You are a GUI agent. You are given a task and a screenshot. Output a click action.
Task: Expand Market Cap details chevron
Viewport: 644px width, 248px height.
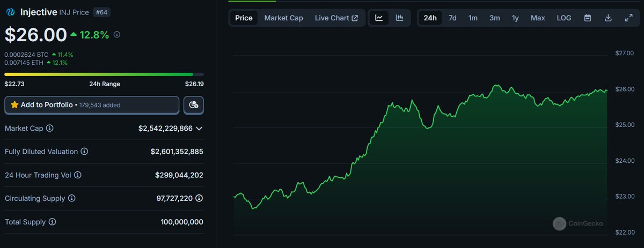coord(199,129)
